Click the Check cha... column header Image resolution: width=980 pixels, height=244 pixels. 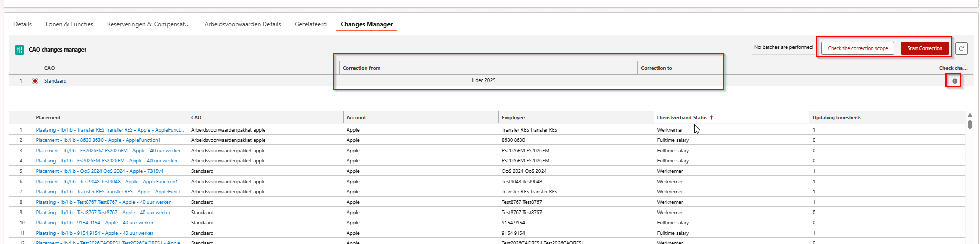pyautogui.click(x=953, y=68)
